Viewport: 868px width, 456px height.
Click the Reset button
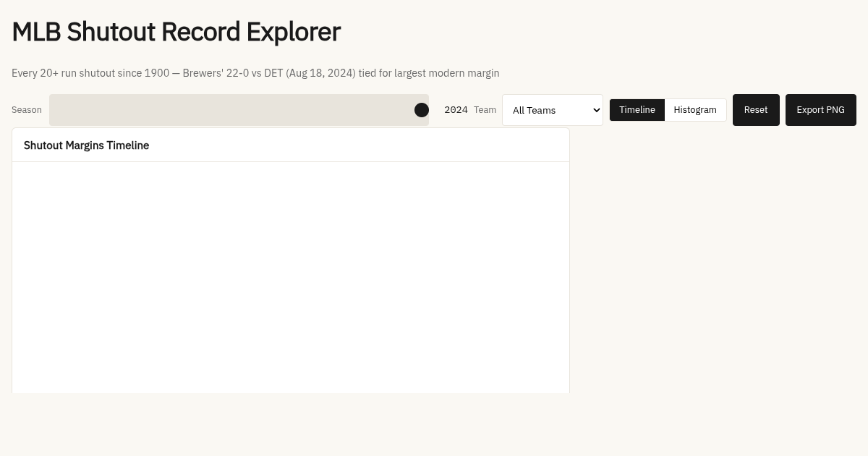coord(756,110)
